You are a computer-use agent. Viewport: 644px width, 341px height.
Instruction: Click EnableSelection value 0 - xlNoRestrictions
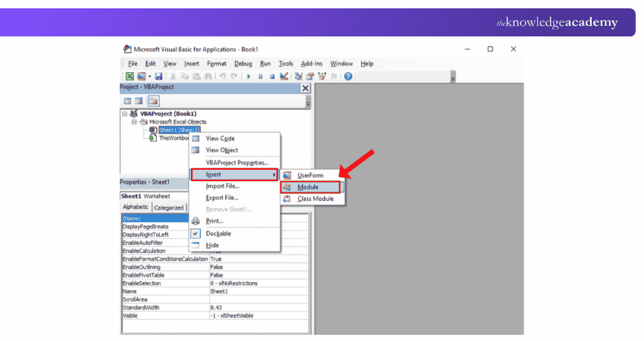click(233, 283)
